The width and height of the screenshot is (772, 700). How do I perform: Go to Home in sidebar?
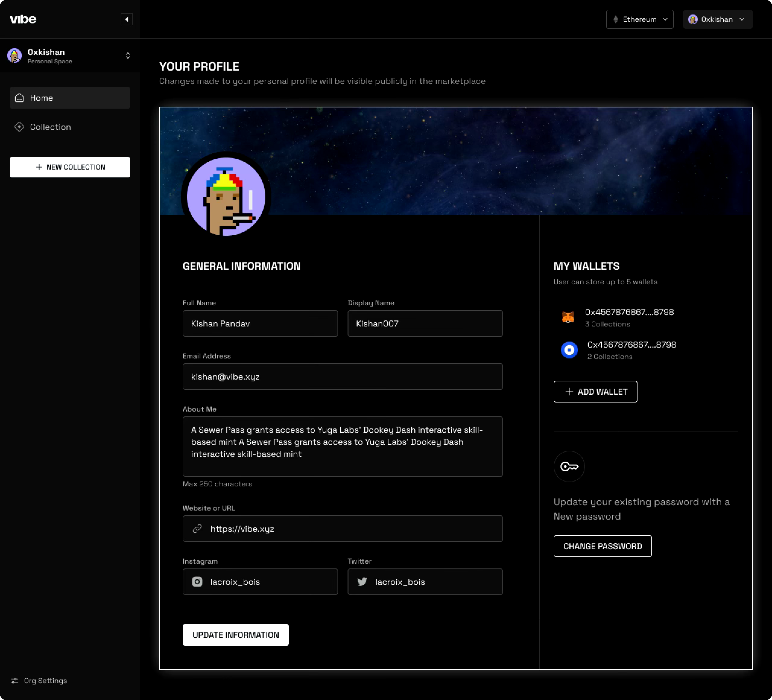coord(70,98)
